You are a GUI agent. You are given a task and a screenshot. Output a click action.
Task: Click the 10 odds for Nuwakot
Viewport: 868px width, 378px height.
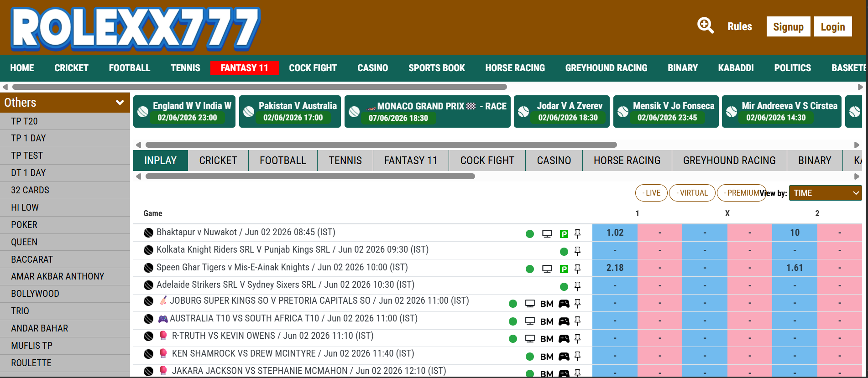[x=795, y=233]
